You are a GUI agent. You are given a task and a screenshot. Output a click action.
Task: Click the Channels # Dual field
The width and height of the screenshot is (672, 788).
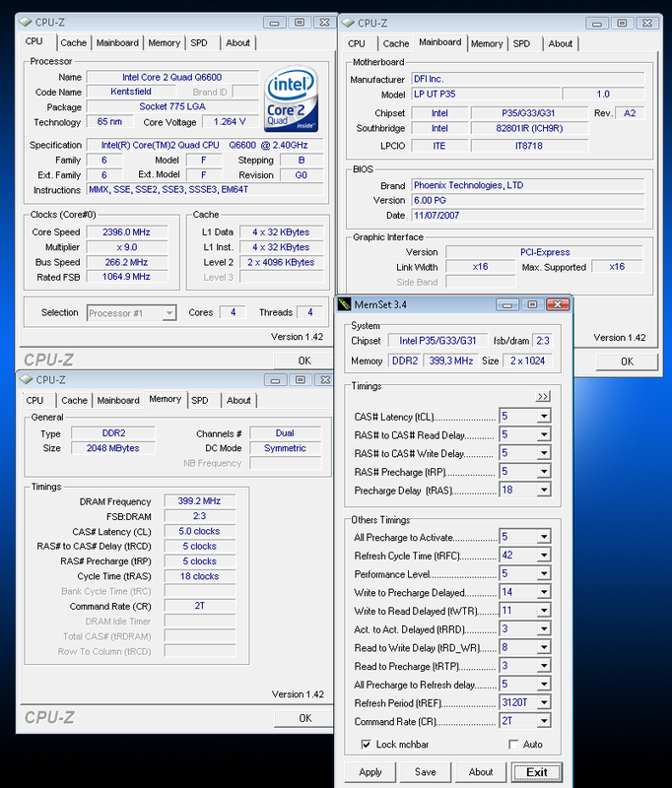click(x=285, y=432)
